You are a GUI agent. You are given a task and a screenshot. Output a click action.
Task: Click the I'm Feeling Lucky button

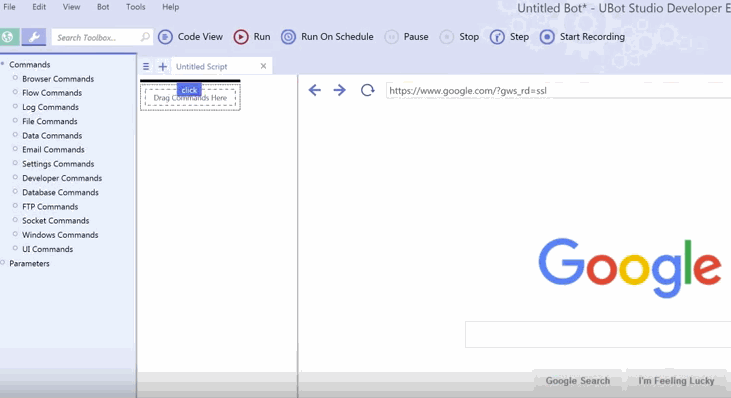pos(676,381)
